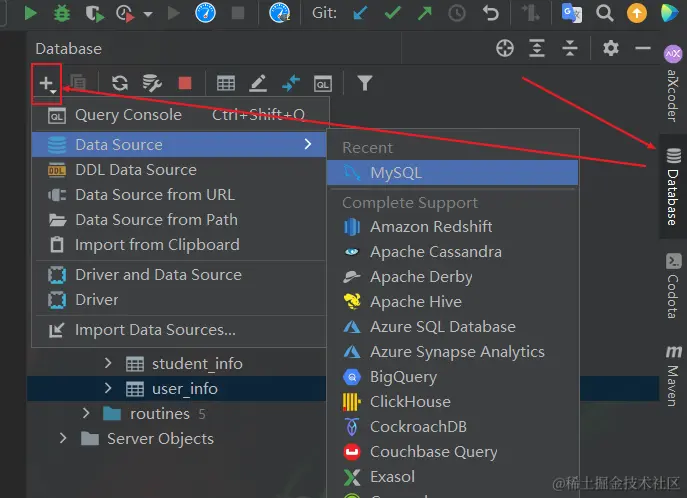Click the orange update arrow icon

tap(637, 13)
